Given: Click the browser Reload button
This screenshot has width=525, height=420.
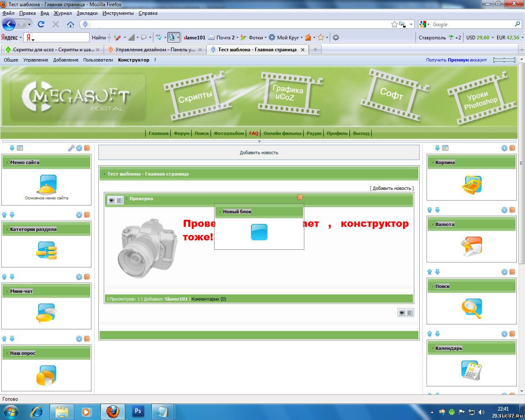Looking at the screenshot, I should click(x=41, y=25).
